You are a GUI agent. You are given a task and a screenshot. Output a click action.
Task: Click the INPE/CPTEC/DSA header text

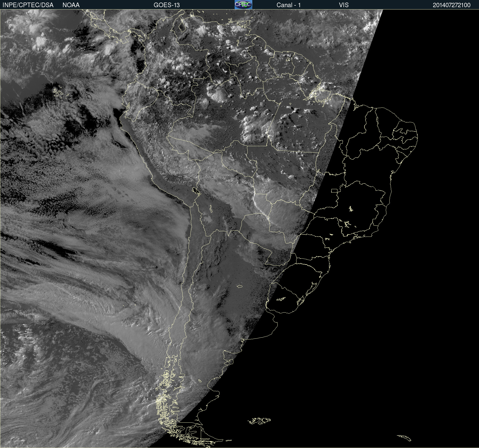(28, 5)
